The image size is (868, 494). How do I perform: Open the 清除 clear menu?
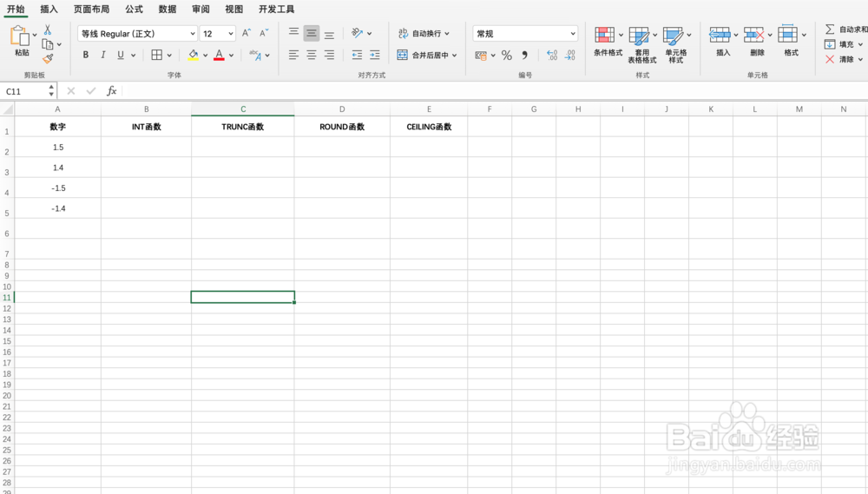(x=845, y=59)
